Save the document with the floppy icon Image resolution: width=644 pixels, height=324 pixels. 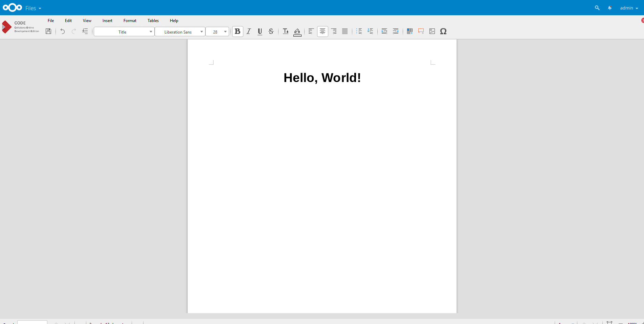[x=48, y=31]
